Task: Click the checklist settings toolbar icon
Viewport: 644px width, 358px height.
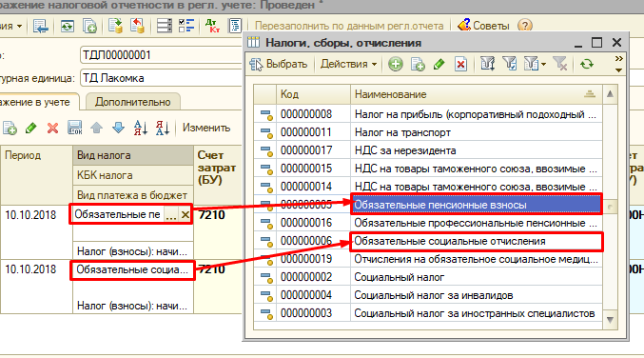Action: click(186, 26)
